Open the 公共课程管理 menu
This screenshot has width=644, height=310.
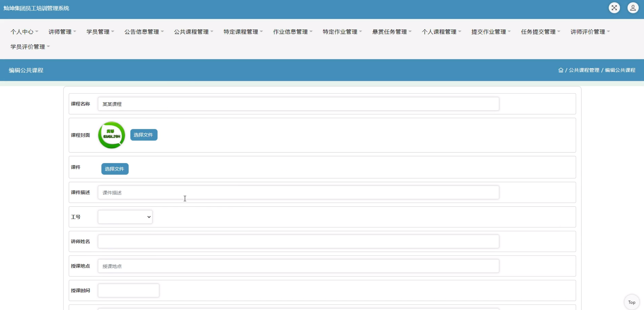coord(193,32)
